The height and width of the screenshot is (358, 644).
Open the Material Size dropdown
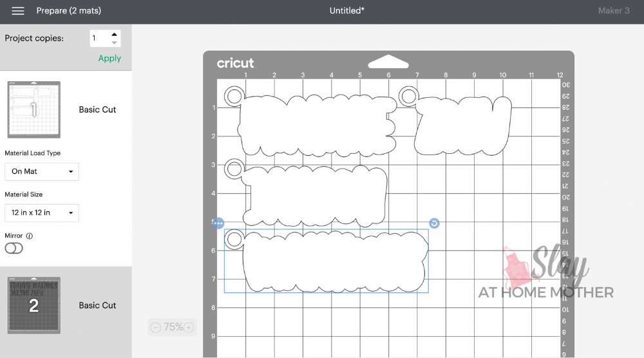[41, 212]
